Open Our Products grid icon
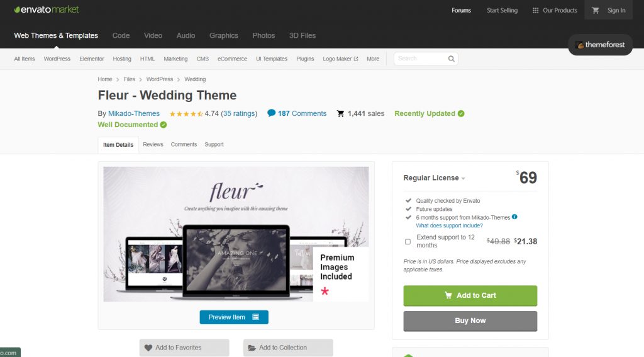Screen dimensions: 644x357 click(536, 10)
